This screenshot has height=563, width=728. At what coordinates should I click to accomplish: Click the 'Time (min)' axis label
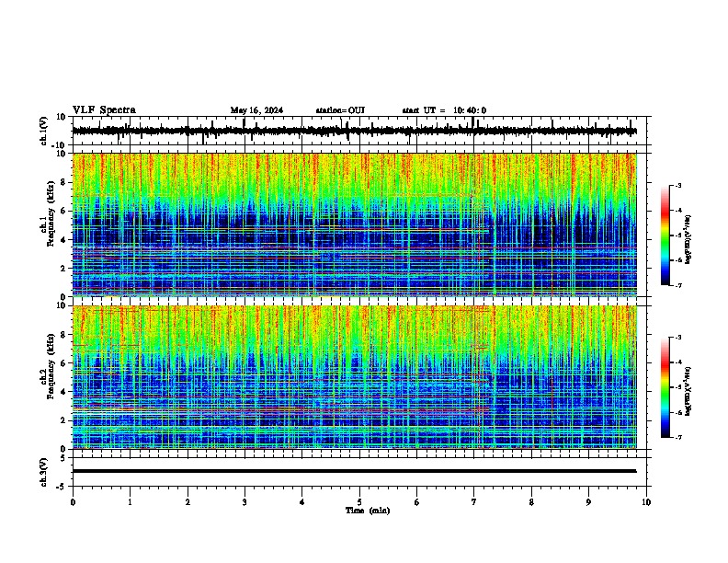pyautogui.click(x=368, y=511)
